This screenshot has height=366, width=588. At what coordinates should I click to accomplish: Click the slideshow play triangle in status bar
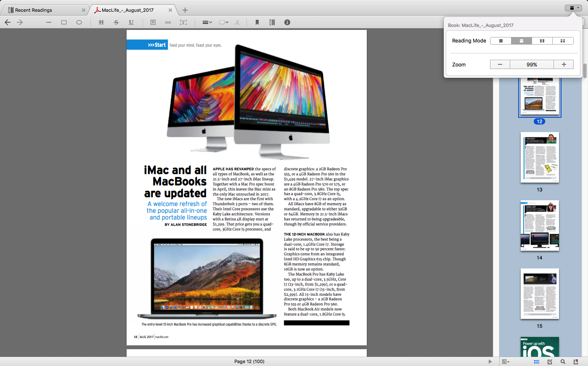tap(490, 361)
